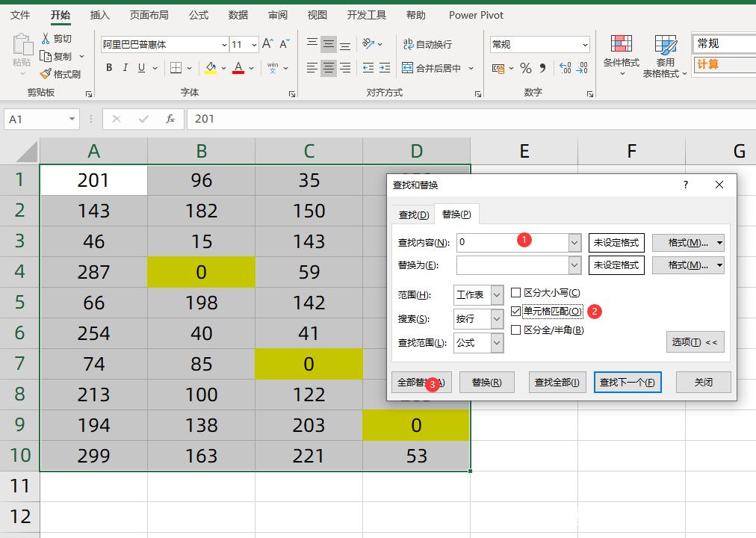Click the Cut (剪切) icon

(46, 39)
